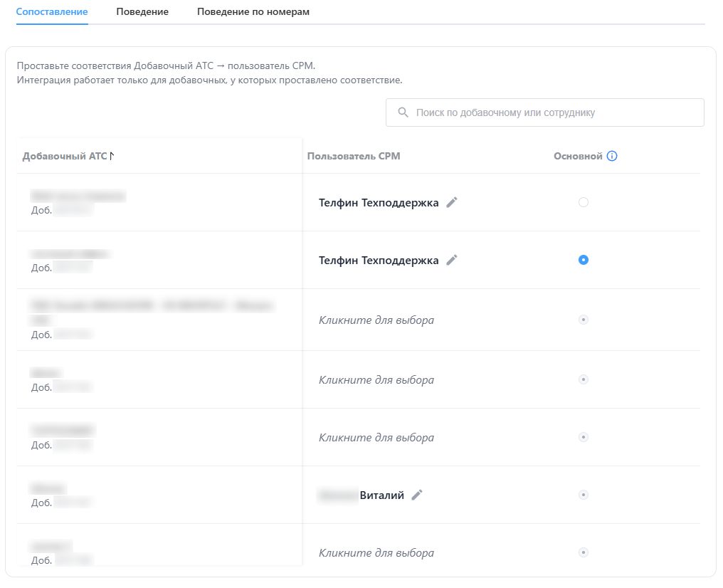Click the Пользователь СРМ column header
Viewport: 723px width, 588px height.
tap(353, 155)
